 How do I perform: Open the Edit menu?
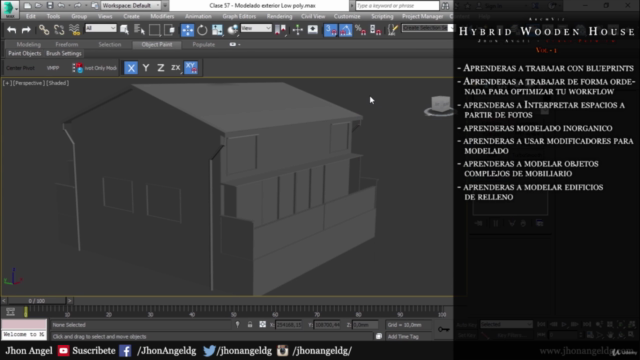31,16
